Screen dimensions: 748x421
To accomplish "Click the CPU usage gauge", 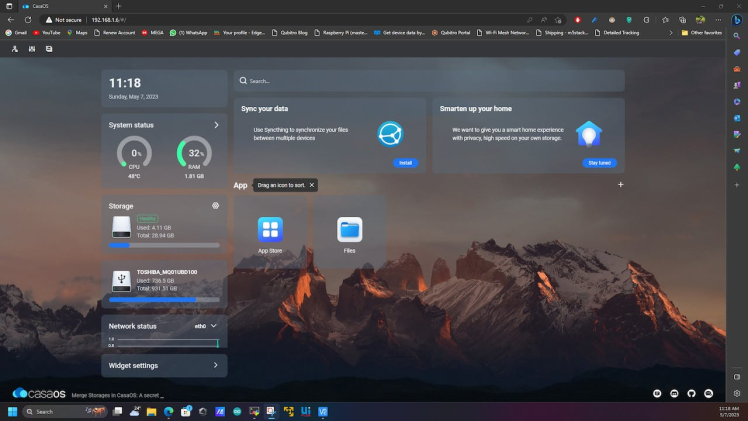I will (x=134, y=153).
